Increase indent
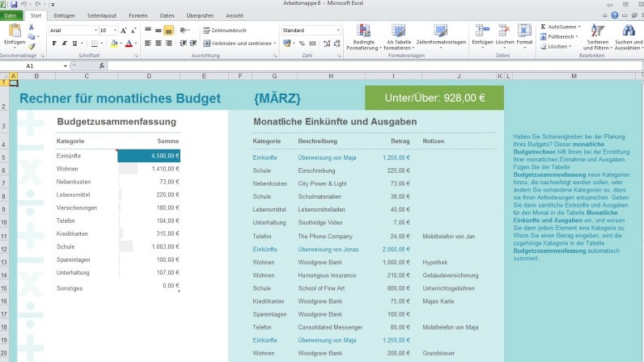644x362 pixels. pos(193,43)
